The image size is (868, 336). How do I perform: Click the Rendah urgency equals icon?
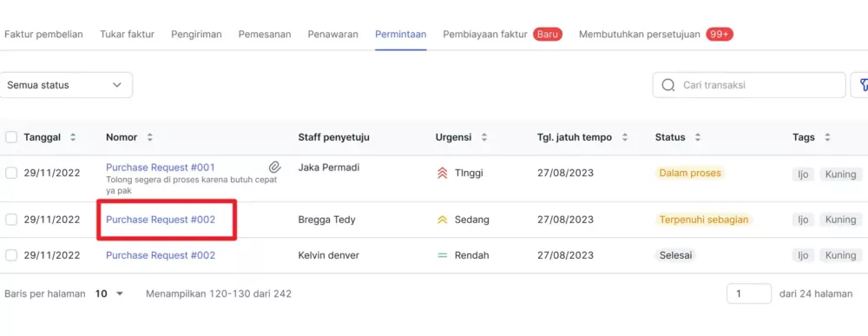click(x=442, y=255)
